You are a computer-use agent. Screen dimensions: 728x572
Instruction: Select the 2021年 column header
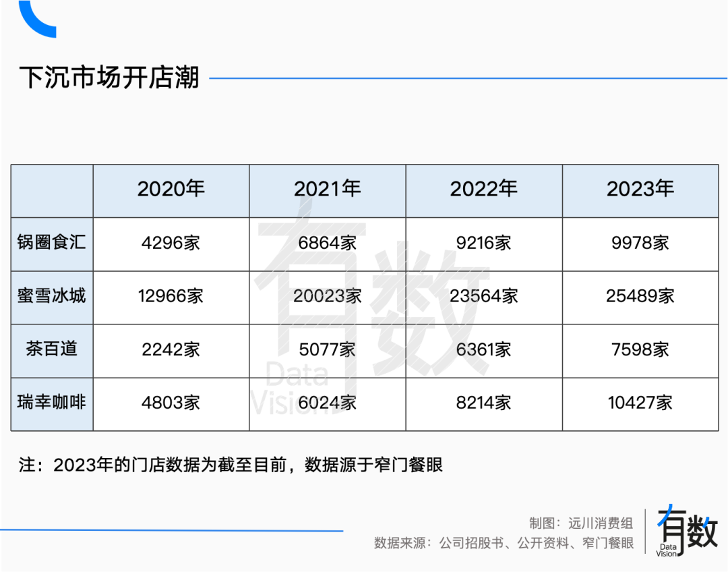click(328, 190)
